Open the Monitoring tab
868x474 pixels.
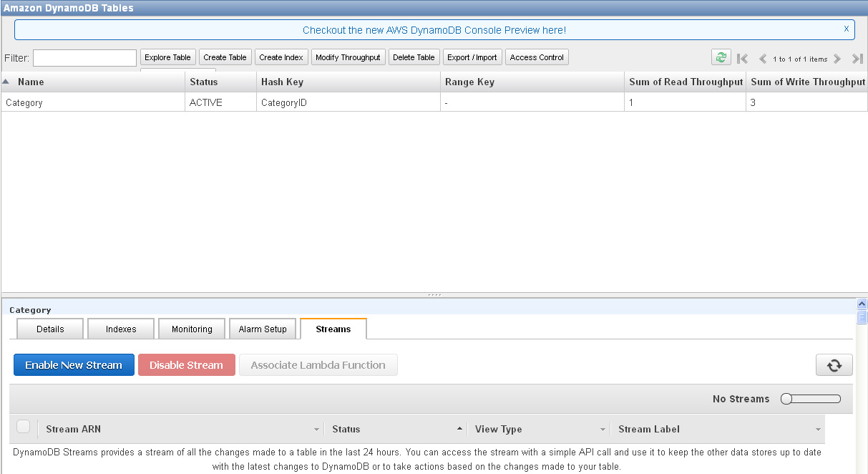(192, 329)
